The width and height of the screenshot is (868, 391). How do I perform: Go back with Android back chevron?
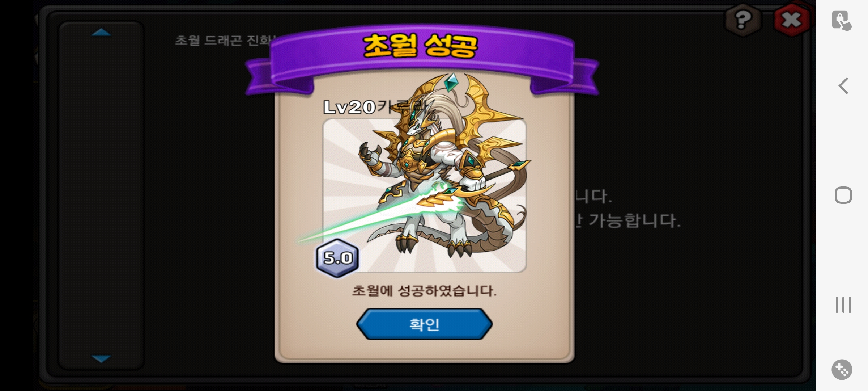(x=843, y=86)
